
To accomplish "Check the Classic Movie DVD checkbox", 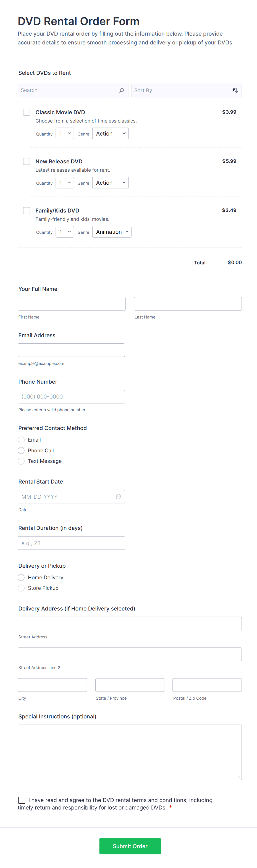I will (27, 112).
